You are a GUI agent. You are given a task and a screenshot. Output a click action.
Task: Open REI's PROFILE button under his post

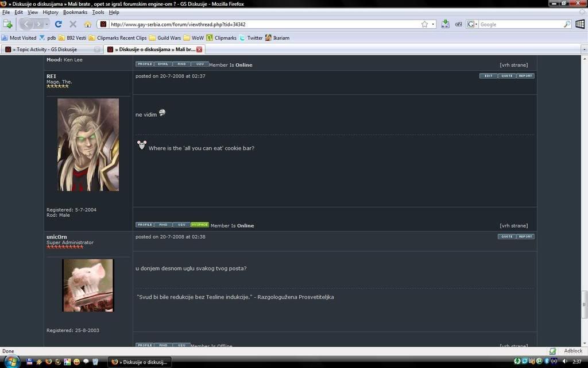[x=145, y=225]
